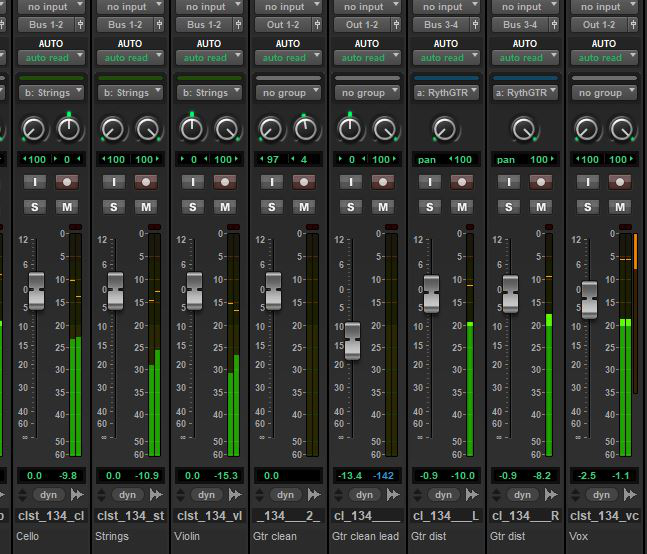Click Gtr clean output window arrow icon
Image resolution: width=647 pixels, height=554 pixels.
pos(314,494)
